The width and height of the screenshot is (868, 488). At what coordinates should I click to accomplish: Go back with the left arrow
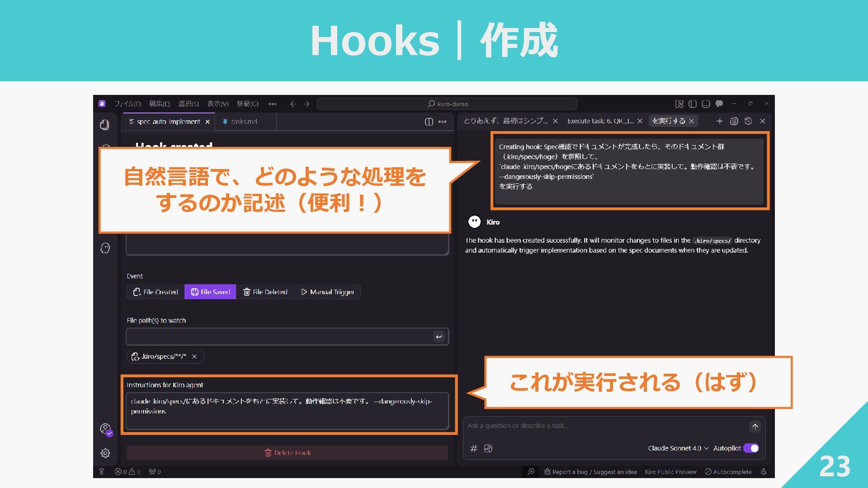pyautogui.click(x=293, y=104)
